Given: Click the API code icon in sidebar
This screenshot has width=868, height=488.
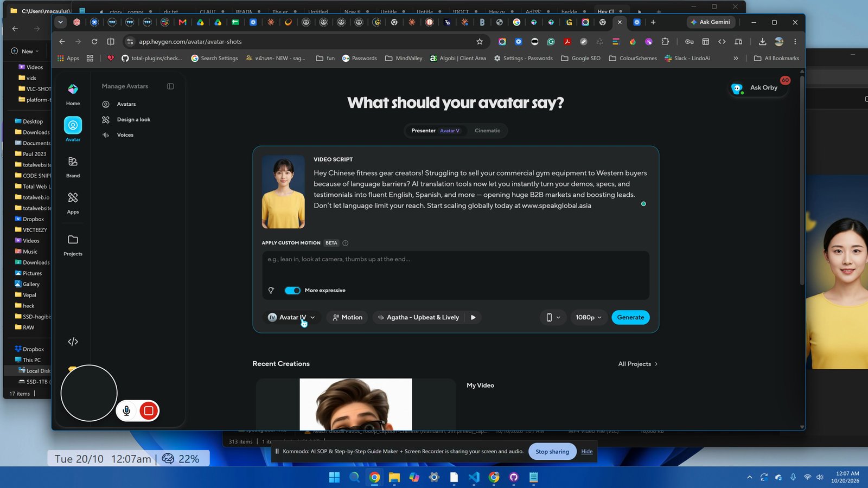Looking at the screenshot, I should pos(73,342).
